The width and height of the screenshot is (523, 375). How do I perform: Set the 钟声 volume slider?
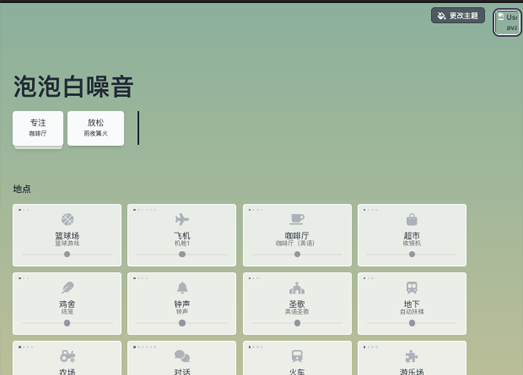click(x=182, y=323)
